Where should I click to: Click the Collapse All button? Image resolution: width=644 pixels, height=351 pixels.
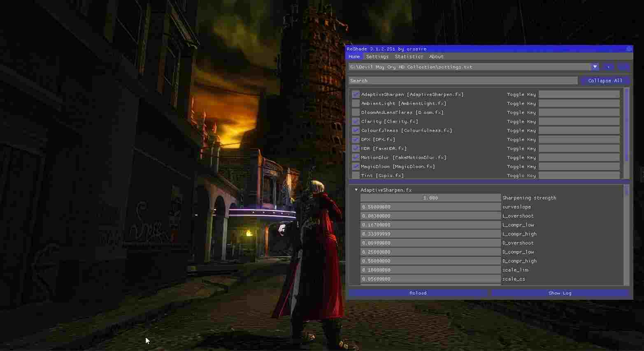click(605, 81)
